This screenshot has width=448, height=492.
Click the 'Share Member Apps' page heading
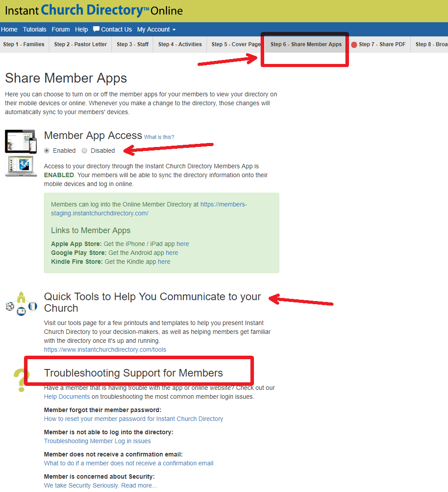tap(66, 78)
